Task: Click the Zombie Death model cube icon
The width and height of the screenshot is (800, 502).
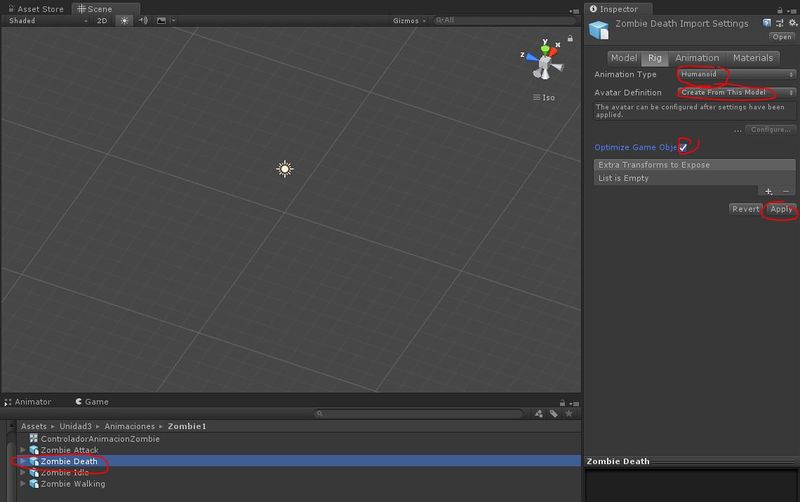Action: coord(599,30)
